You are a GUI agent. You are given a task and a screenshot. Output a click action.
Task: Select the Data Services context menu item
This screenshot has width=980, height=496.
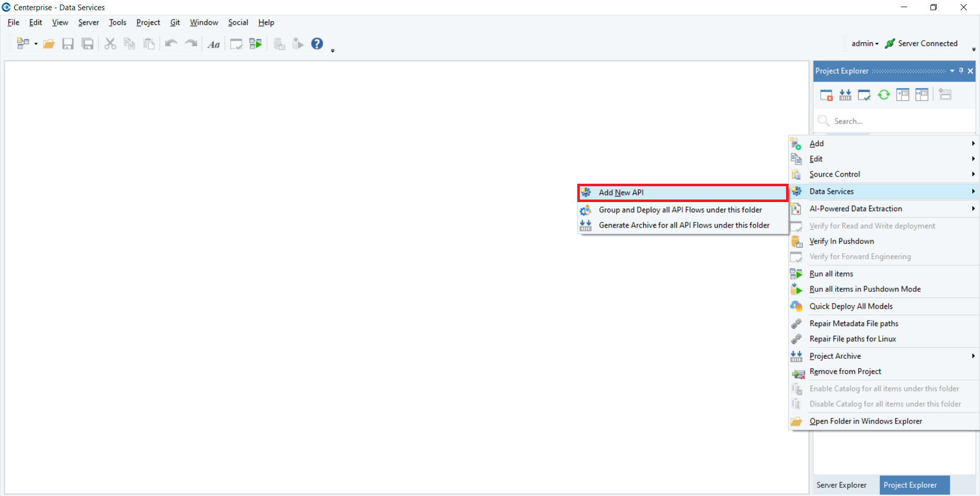[884, 191]
